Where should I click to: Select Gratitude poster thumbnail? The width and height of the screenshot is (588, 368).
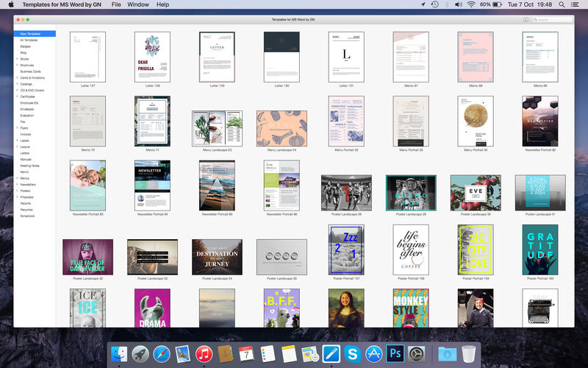pos(540,250)
